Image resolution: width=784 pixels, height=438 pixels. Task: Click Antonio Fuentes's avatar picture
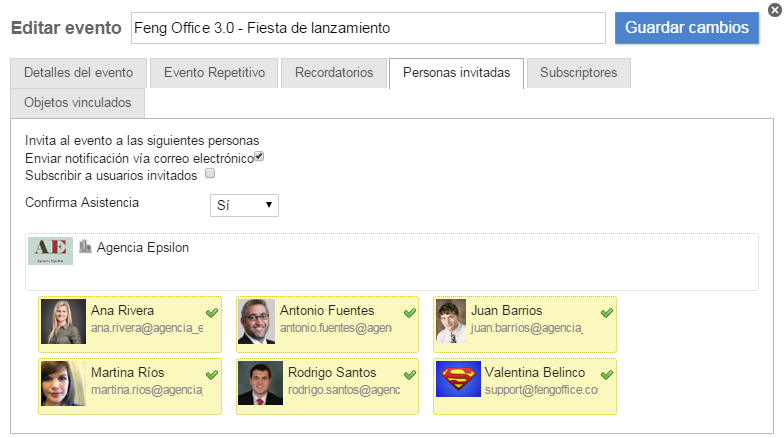pyautogui.click(x=256, y=322)
